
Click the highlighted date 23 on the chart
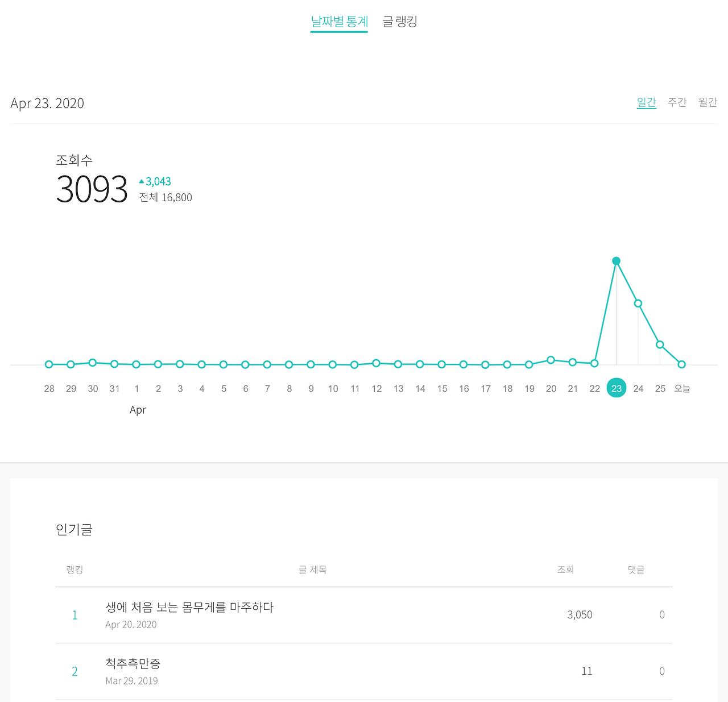point(617,388)
